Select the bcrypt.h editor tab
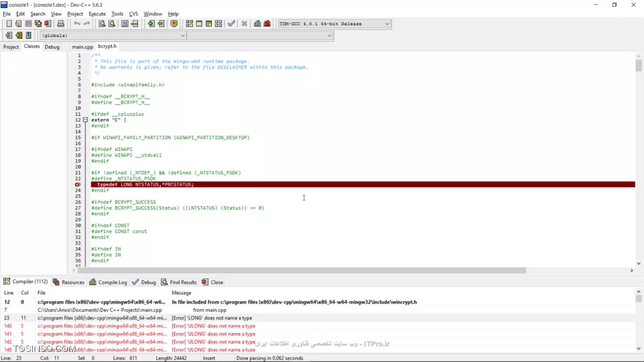 [107, 47]
